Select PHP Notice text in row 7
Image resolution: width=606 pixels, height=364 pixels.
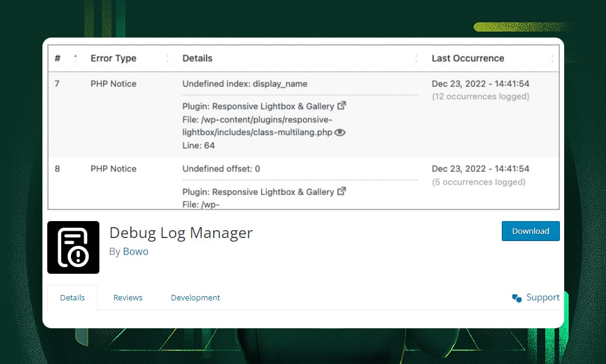tap(113, 84)
